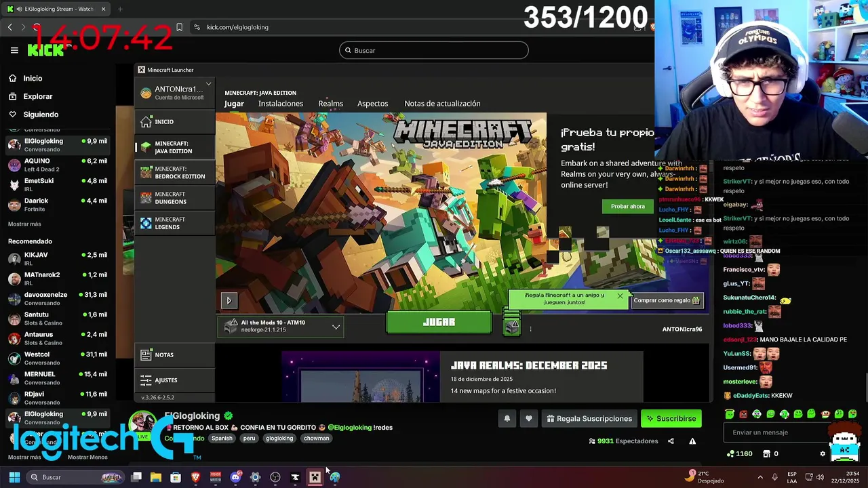Open three-dot options next to JUGAR

[530, 329]
